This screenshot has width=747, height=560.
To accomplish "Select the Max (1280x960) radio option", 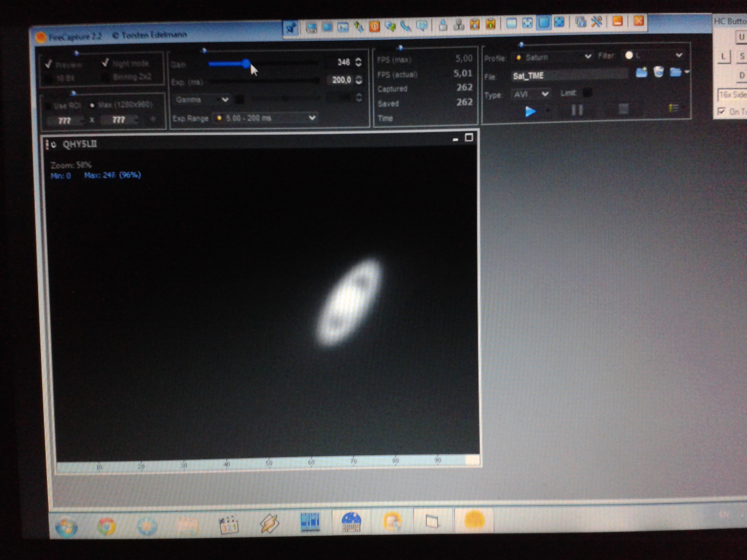I will (x=92, y=105).
